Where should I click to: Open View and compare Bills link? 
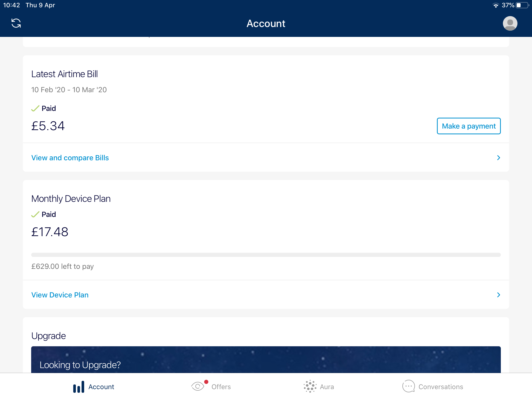(x=70, y=158)
